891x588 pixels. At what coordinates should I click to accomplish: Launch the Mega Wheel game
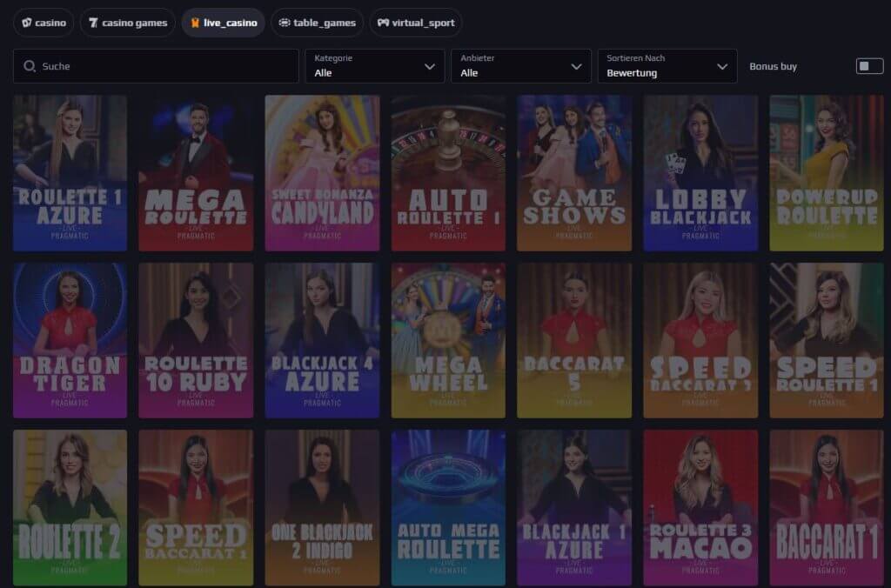point(448,340)
